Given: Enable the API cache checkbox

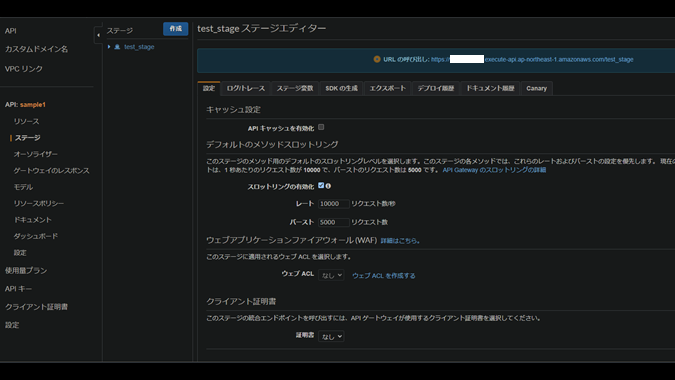Looking at the screenshot, I should (x=321, y=127).
